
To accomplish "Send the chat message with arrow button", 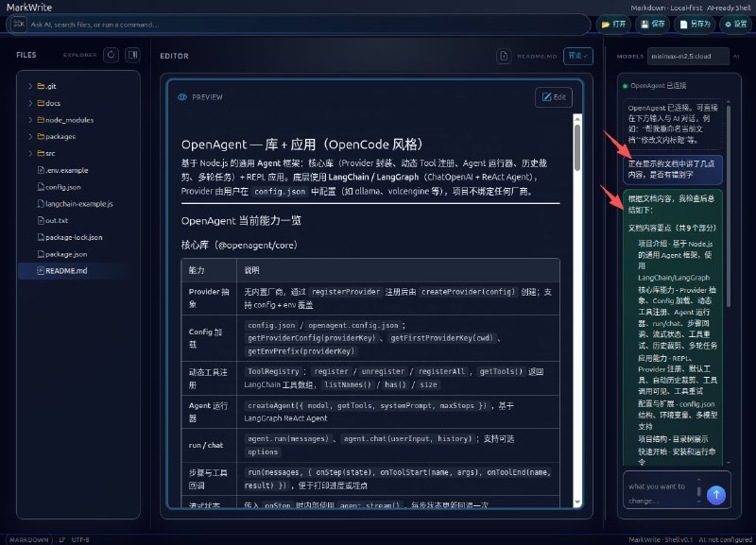I will coord(716,495).
